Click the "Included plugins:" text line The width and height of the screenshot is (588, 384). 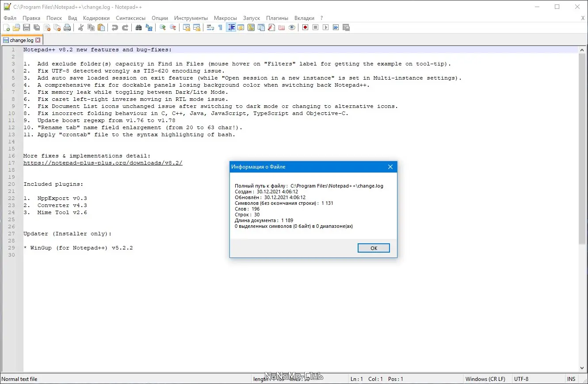click(53, 184)
